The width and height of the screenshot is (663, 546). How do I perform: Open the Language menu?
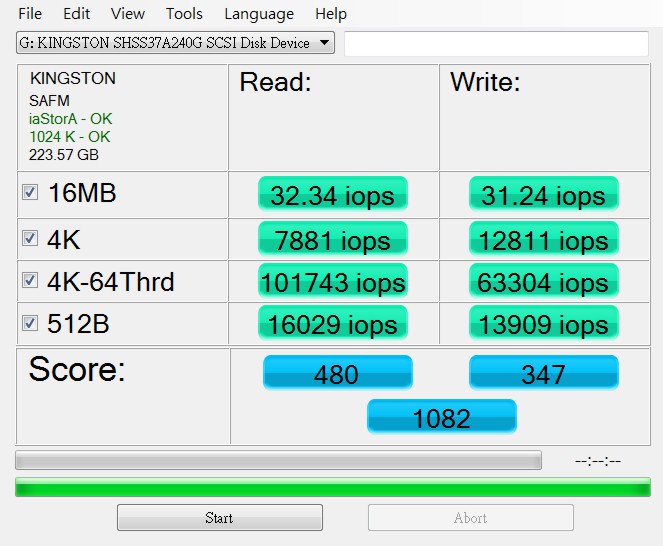click(x=259, y=14)
